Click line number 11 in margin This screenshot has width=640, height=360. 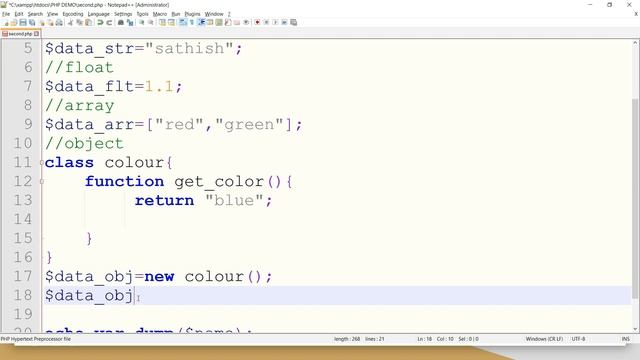pyautogui.click(x=22, y=162)
